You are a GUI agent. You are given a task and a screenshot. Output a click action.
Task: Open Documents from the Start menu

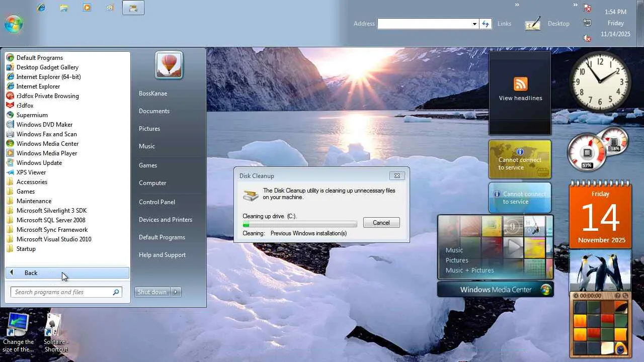154,111
